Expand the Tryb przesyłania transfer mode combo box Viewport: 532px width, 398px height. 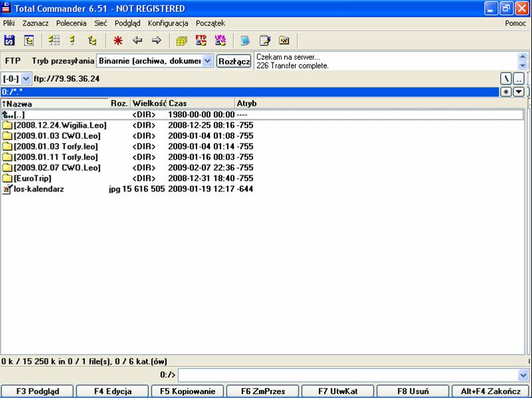pyautogui.click(x=208, y=61)
